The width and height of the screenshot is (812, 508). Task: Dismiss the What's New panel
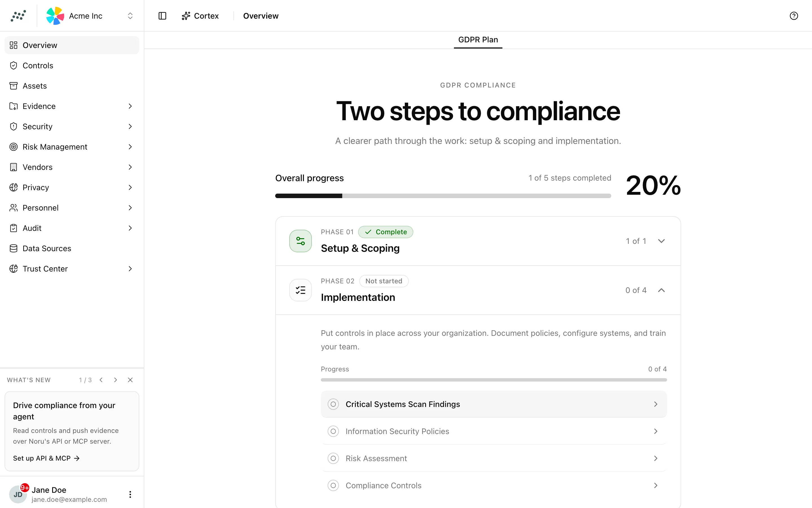130,380
